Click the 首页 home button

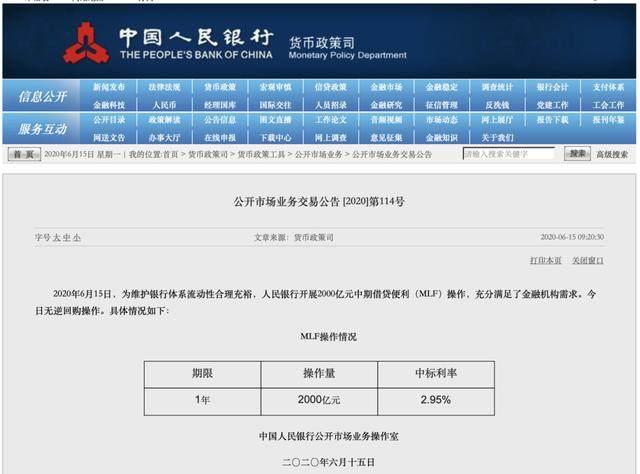[x=24, y=154]
